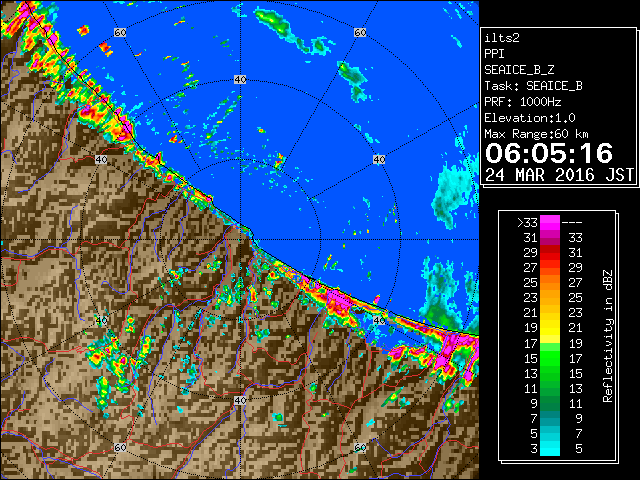Click the product name "SEAICE_B_Z"
Screen dimensions: 640x480
pyautogui.click(x=519, y=70)
